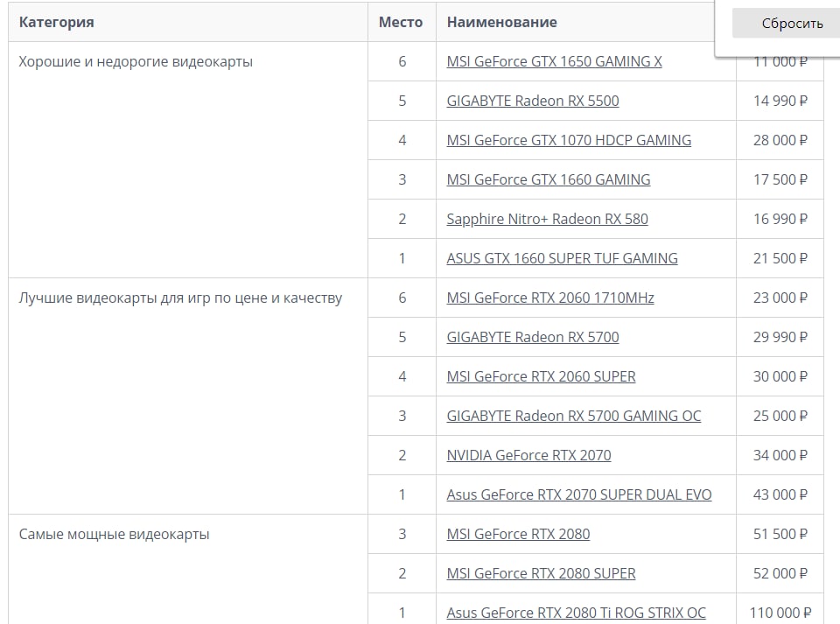This screenshot has height=624, width=840.
Task: Click the 16 990 ₽ price cell
Action: point(780,219)
